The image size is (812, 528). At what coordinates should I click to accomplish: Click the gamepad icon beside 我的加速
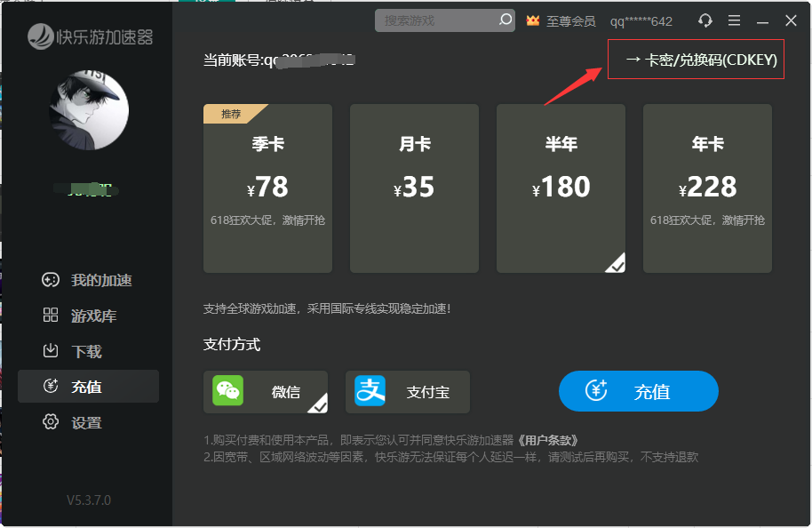51,280
